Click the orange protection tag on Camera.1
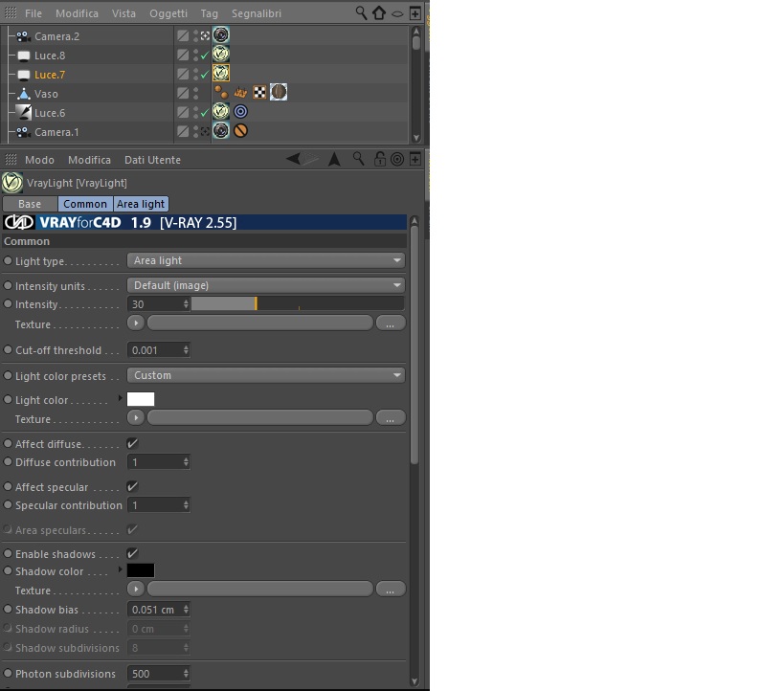The height and width of the screenshot is (691, 784). pos(240,130)
